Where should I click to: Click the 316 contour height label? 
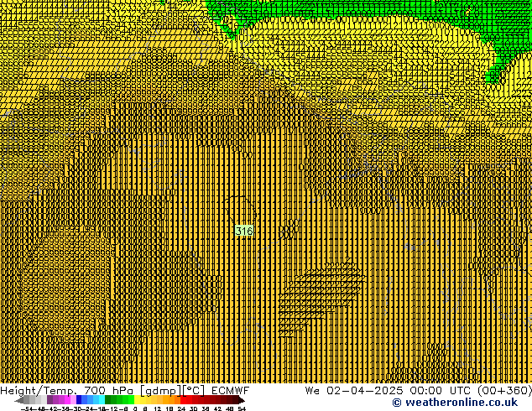click(244, 231)
